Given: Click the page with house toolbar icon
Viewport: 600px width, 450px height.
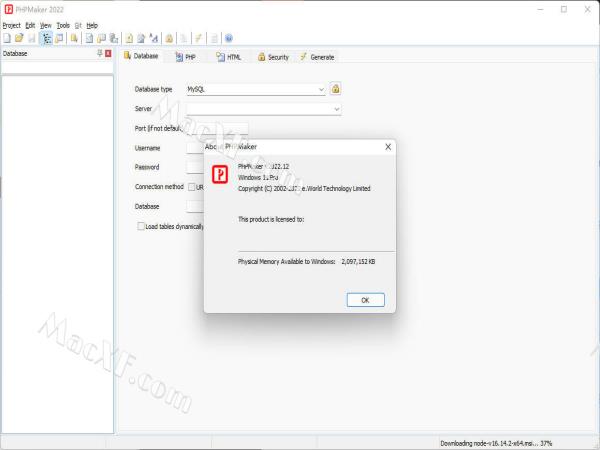Looking at the screenshot, I should [141, 38].
